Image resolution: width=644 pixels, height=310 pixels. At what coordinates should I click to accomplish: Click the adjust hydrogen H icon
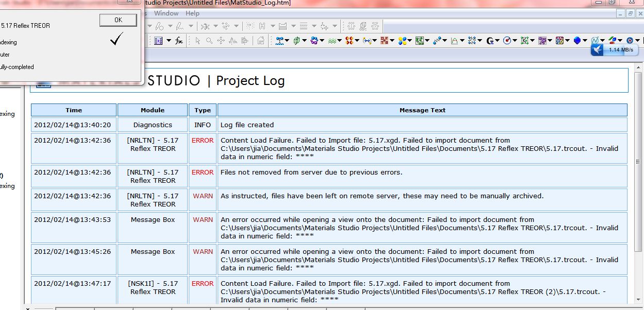click(262, 26)
